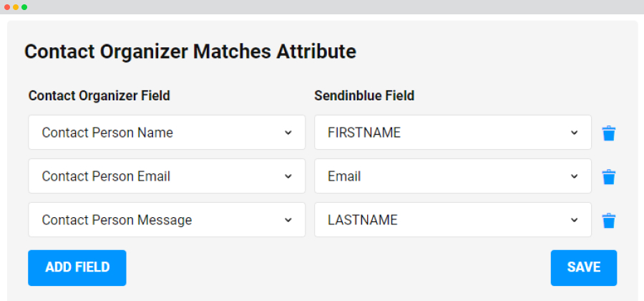Delete the FIRSTNAME mapping row with trash icon
This screenshot has height=301, width=644.
pos(609,133)
